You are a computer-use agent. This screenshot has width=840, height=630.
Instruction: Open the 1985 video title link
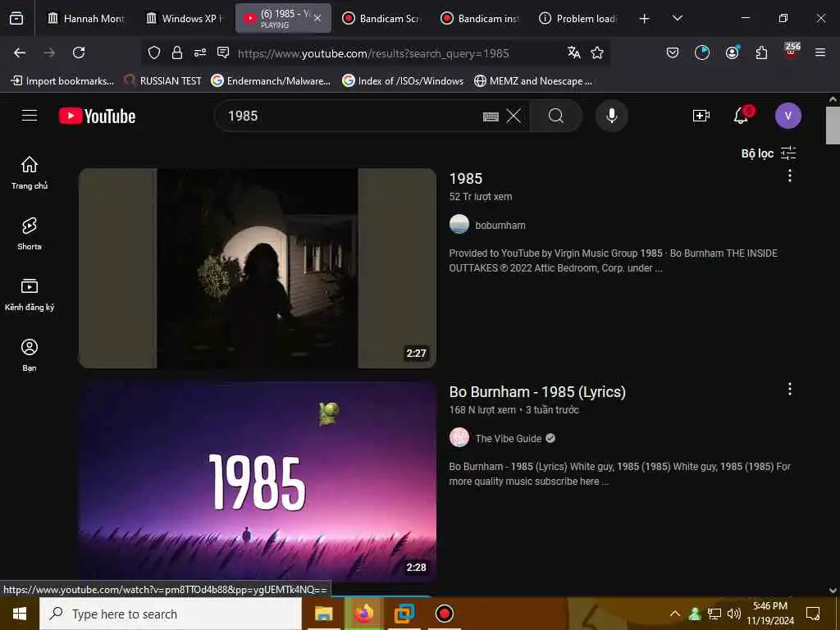[466, 178]
